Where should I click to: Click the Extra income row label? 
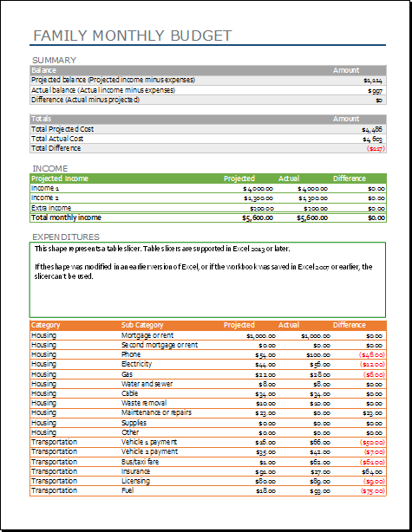point(51,208)
